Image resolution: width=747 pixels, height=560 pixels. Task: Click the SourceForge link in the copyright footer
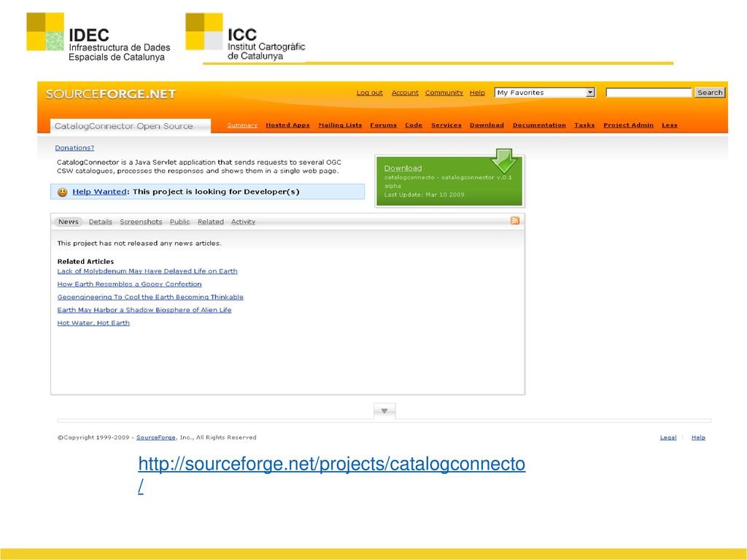156,437
